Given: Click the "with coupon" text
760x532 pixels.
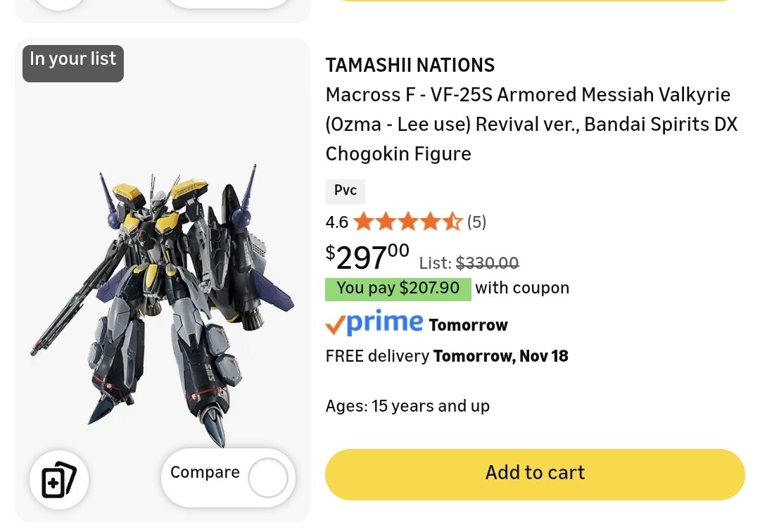Looking at the screenshot, I should [522, 288].
